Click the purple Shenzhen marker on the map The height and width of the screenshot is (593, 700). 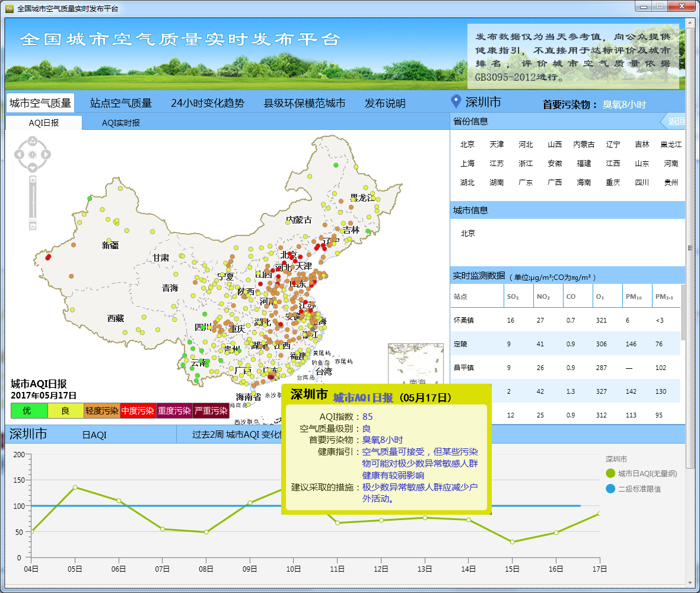(271, 377)
